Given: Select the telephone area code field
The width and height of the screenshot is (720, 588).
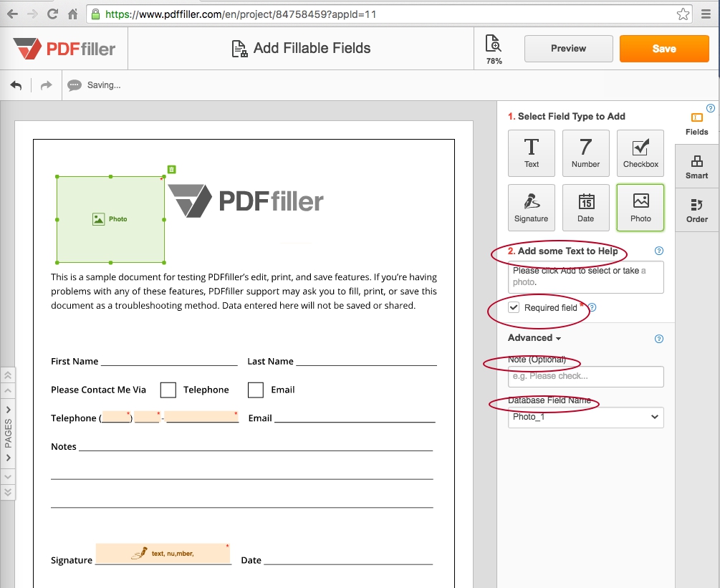Looking at the screenshot, I should (116, 416).
